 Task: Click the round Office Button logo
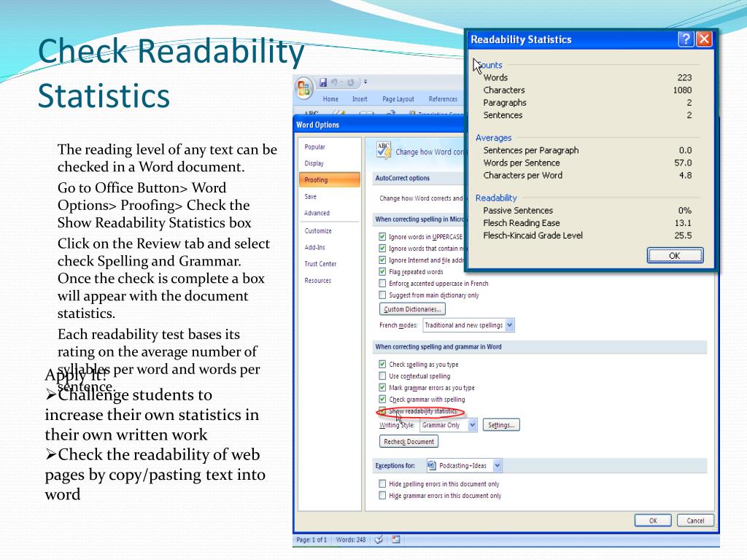coord(304,89)
